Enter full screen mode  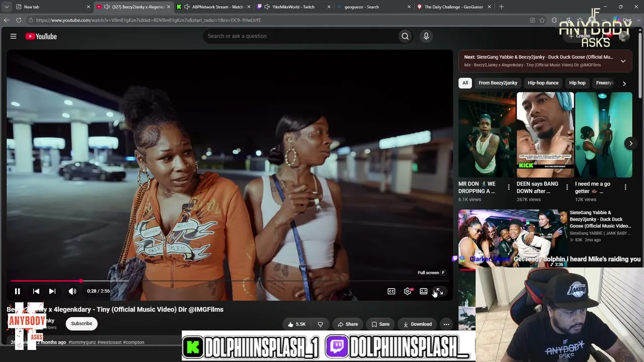point(439,291)
